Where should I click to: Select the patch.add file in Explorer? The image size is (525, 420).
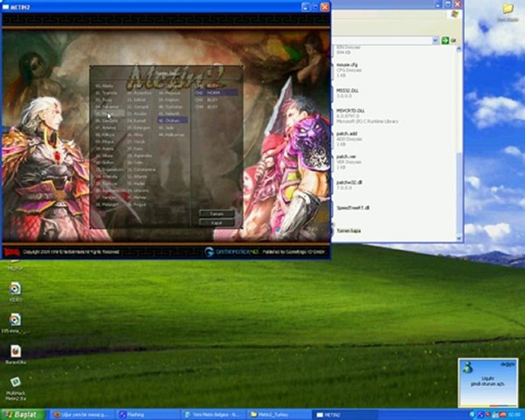tap(348, 139)
